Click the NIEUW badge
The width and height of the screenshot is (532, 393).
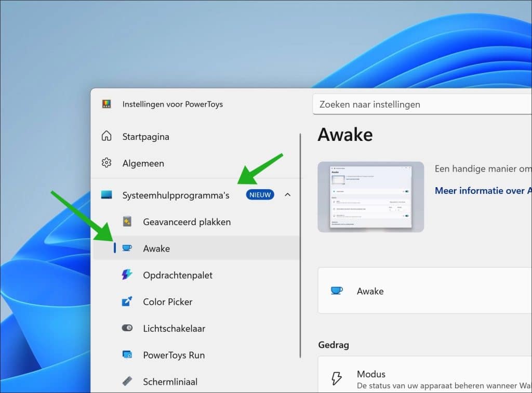(x=260, y=195)
